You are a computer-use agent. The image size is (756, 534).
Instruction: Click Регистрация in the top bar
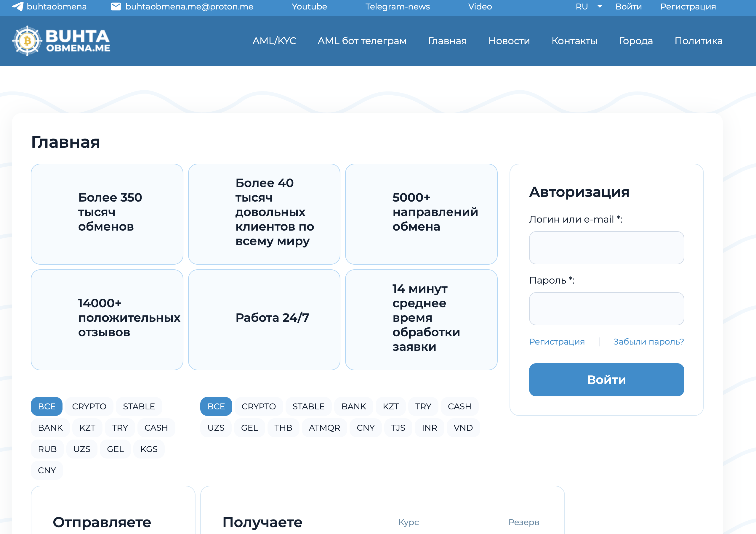tap(688, 7)
